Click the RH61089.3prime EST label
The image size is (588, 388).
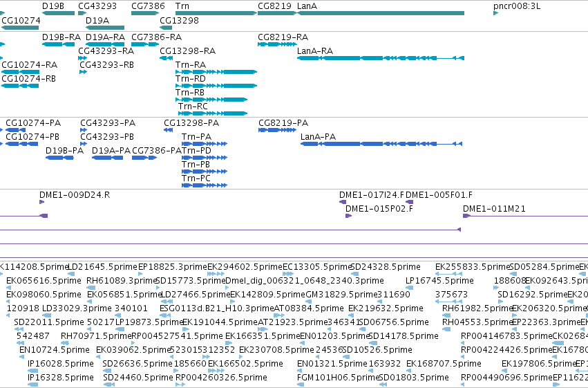click(x=121, y=281)
